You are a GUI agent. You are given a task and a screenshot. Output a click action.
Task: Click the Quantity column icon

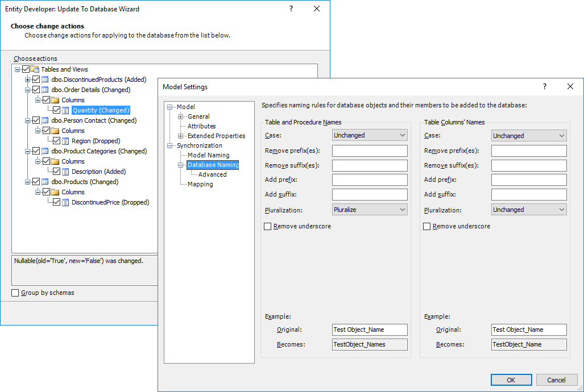coord(65,110)
